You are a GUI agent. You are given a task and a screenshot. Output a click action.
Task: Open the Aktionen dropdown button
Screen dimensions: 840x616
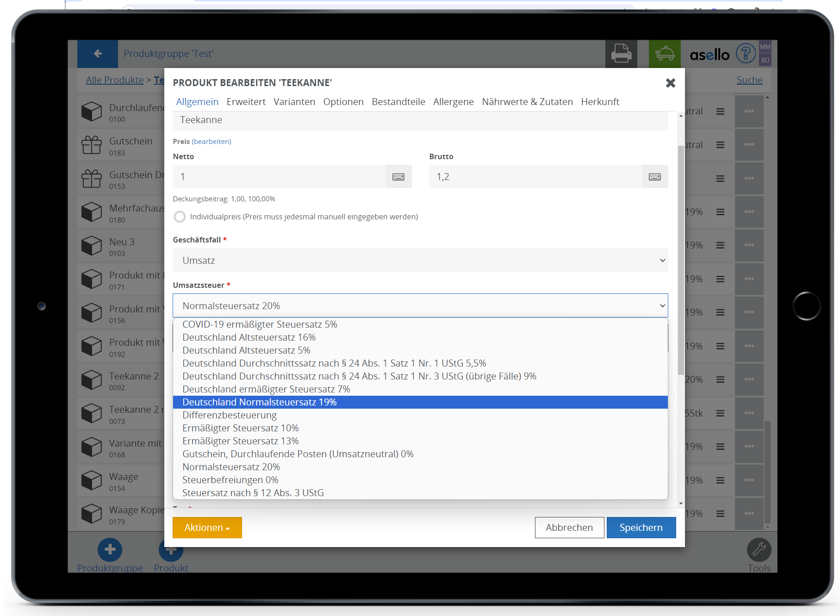pyautogui.click(x=207, y=528)
